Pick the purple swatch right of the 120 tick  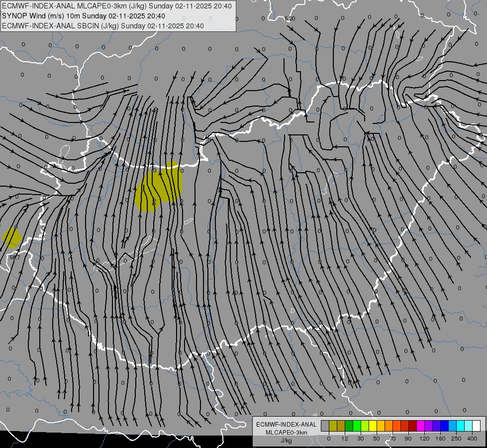pos(429,426)
